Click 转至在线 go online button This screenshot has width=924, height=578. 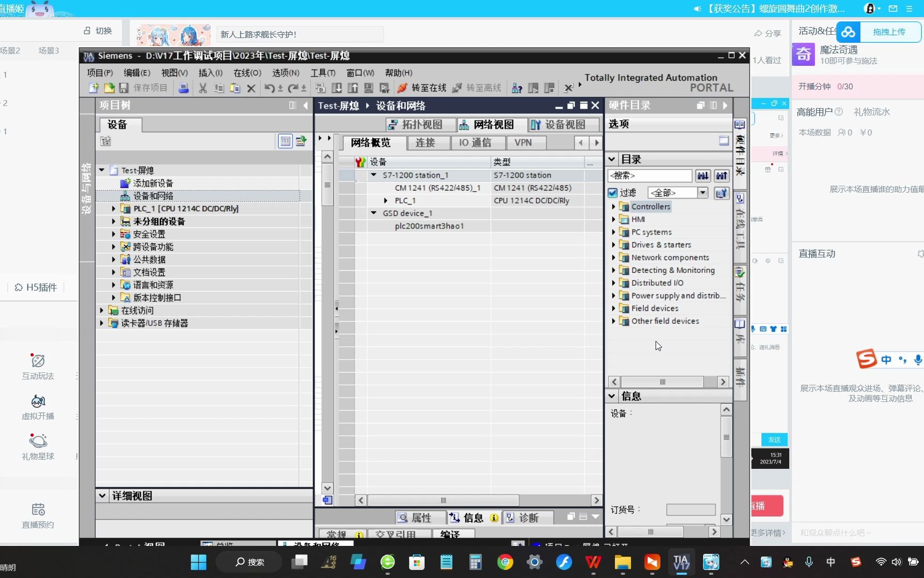click(422, 88)
